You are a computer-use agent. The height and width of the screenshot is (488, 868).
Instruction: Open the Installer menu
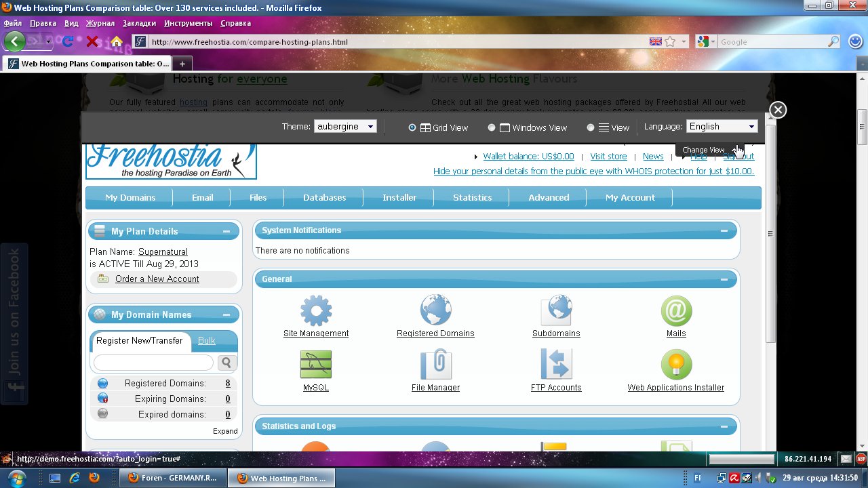click(x=399, y=197)
